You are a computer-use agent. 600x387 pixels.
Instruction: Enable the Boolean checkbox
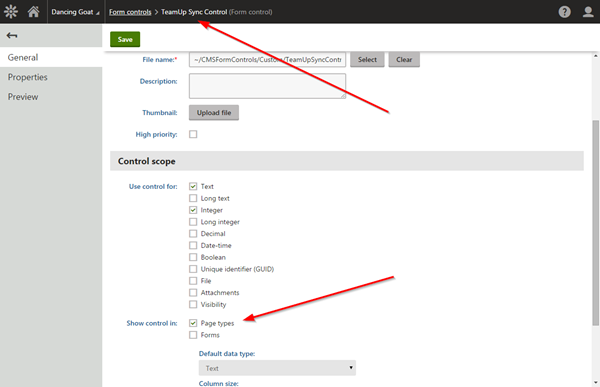coord(193,257)
